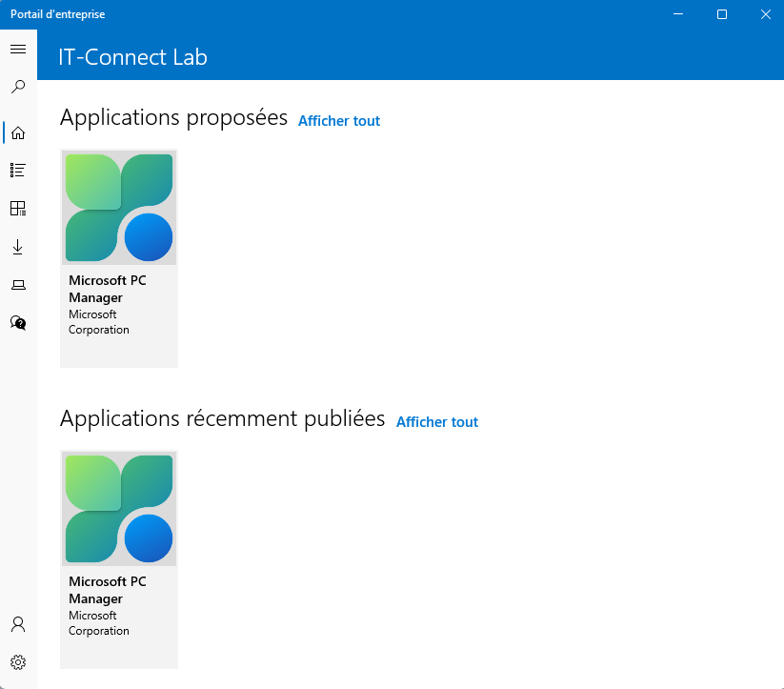Close the Portail d'entreprise window
784x689 pixels.
(765, 14)
